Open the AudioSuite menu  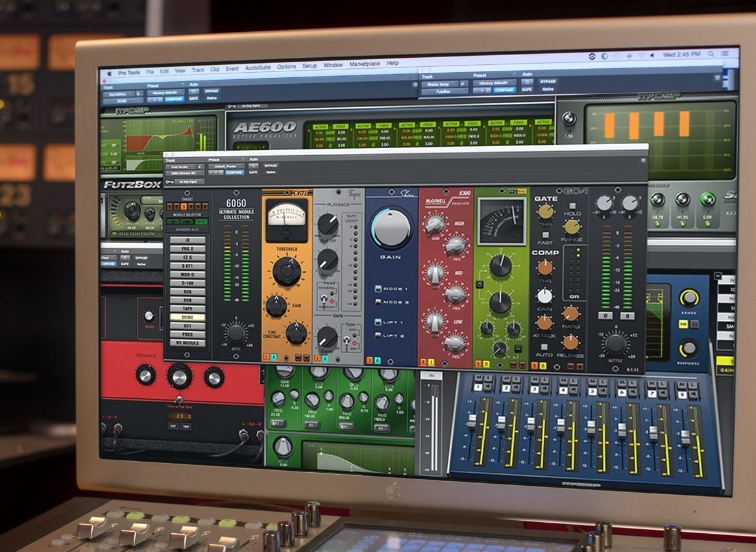pos(258,67)
